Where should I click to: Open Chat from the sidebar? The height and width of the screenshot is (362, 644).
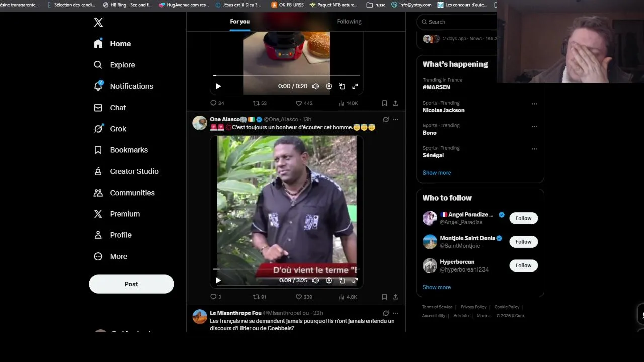pos(110,108)
